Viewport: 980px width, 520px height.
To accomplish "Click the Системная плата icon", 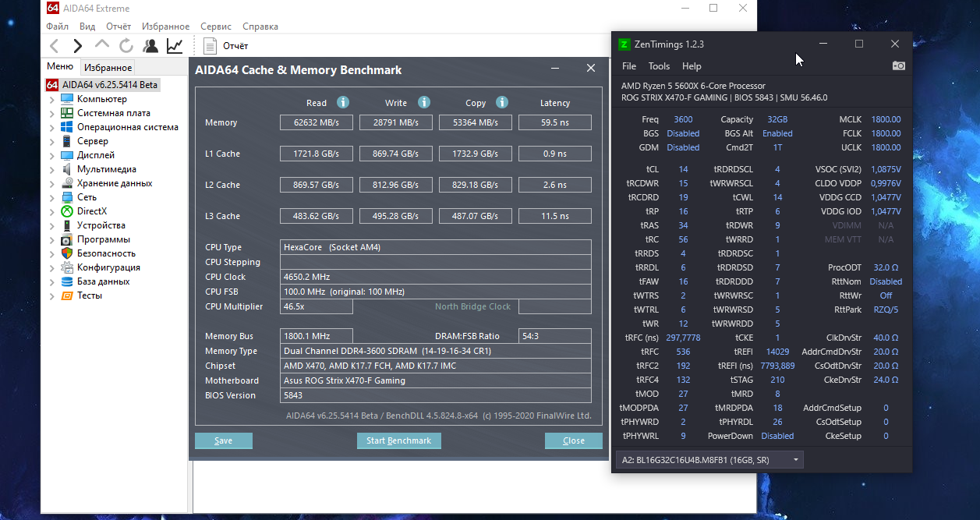I will [67, 113].
